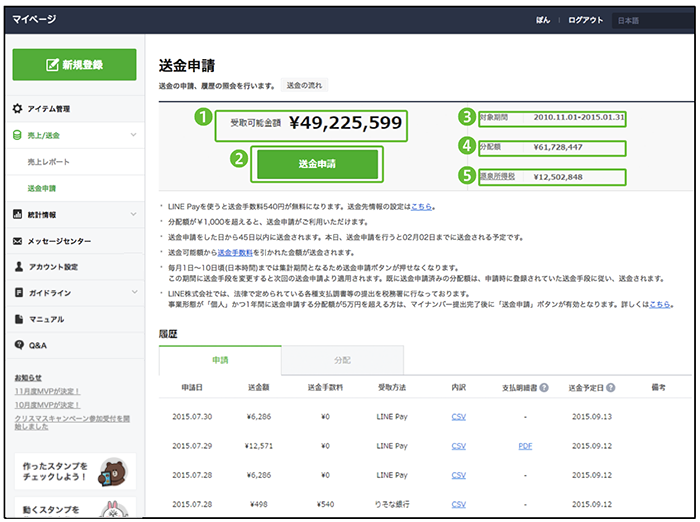Image resolution: width=700 pixels, height=522 pixels.
Task: Click the 動くスタンプを banner with rabbit
Action: [75, 507]
